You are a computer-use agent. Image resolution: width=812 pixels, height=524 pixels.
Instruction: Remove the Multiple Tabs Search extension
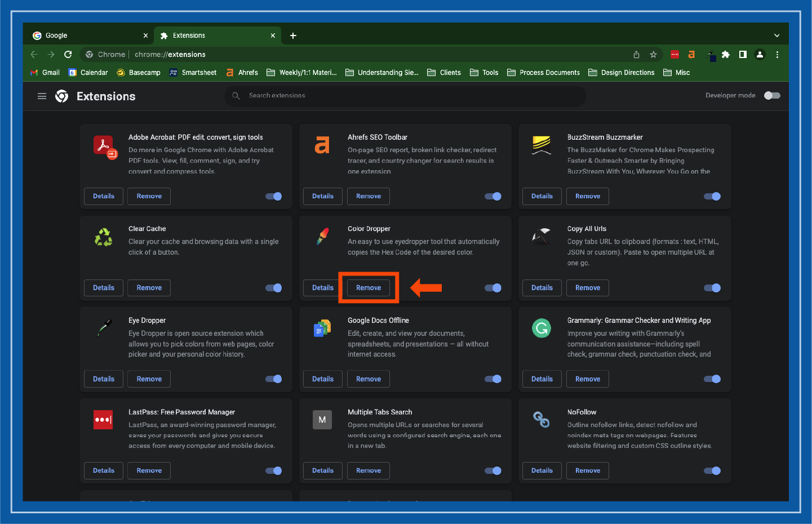(369, 471)
